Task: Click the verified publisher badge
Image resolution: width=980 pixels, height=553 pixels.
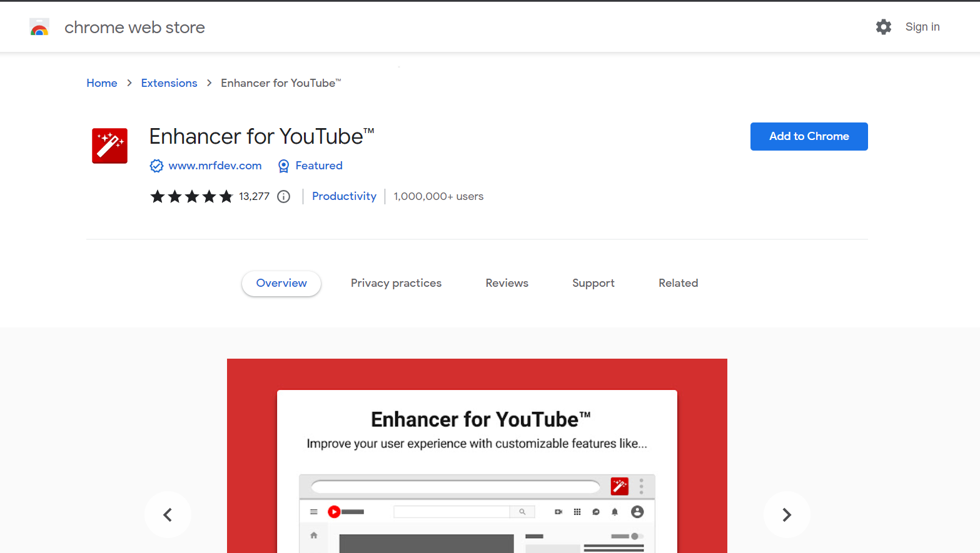Action: 156,166
